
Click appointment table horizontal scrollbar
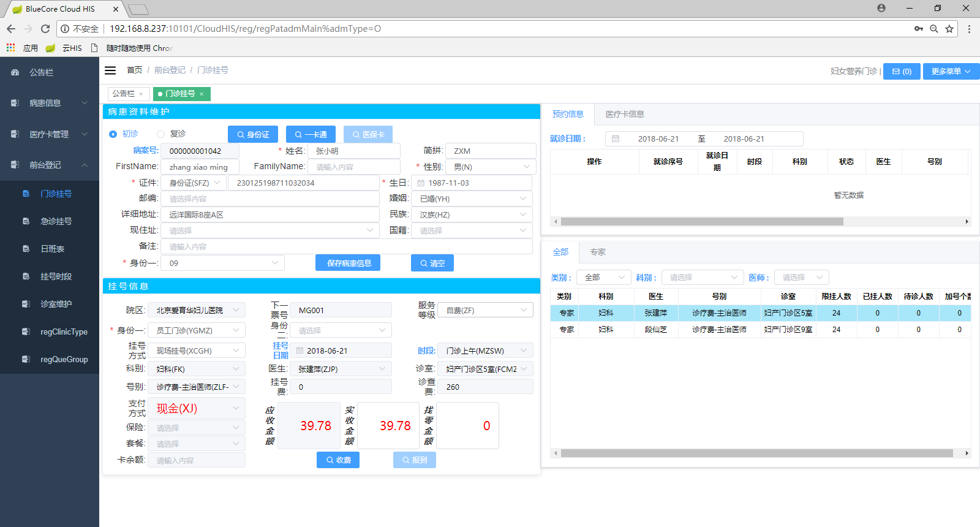click(702, 222)
